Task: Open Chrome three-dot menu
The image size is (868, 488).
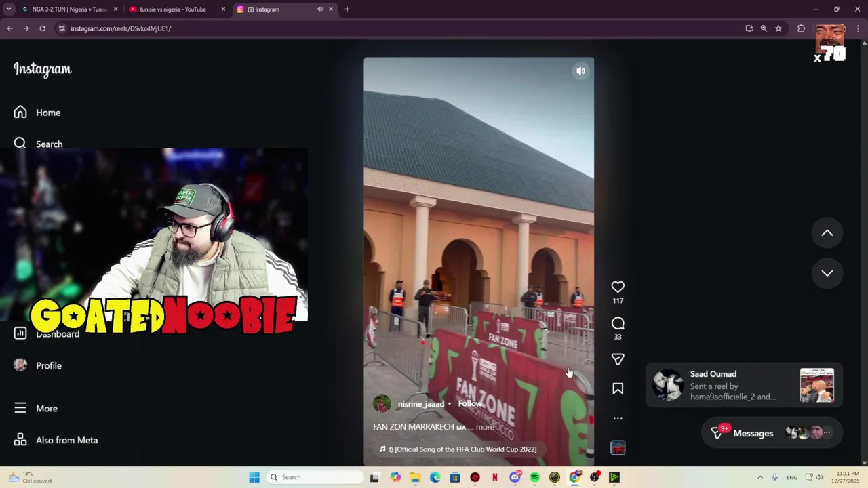Action: [x=859, y=28]
